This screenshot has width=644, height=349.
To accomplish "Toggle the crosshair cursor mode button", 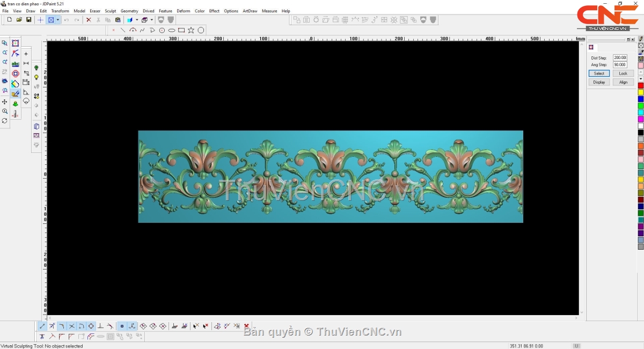I will (40, 20).
